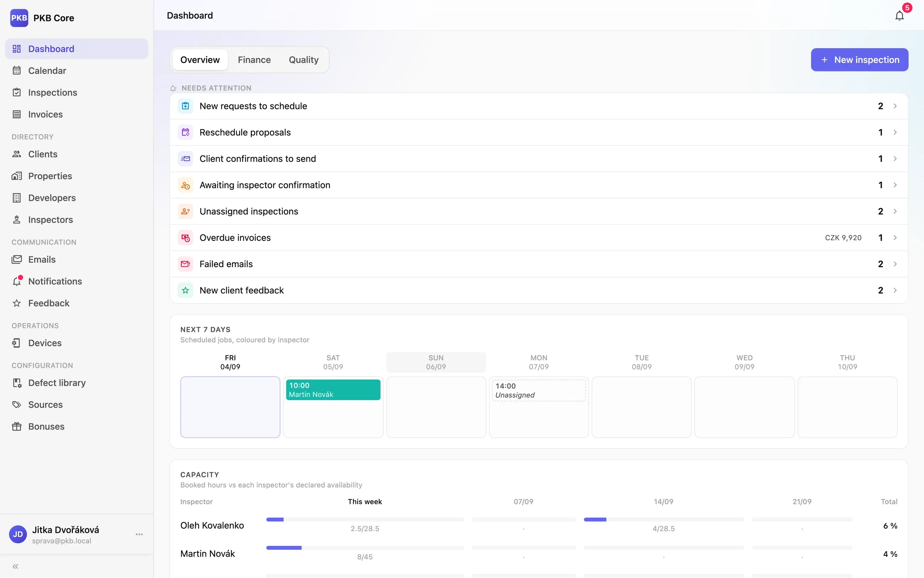
Task: Switch to the Quality tab
Action: click(303, 60)
